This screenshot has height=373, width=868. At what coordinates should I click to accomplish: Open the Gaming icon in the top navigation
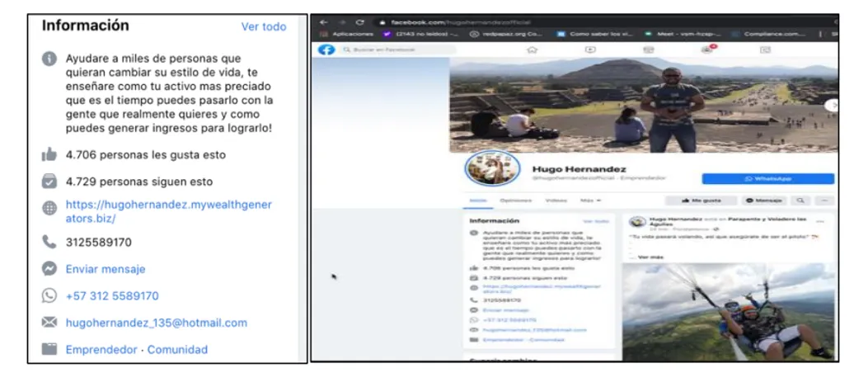coord(766,50)
